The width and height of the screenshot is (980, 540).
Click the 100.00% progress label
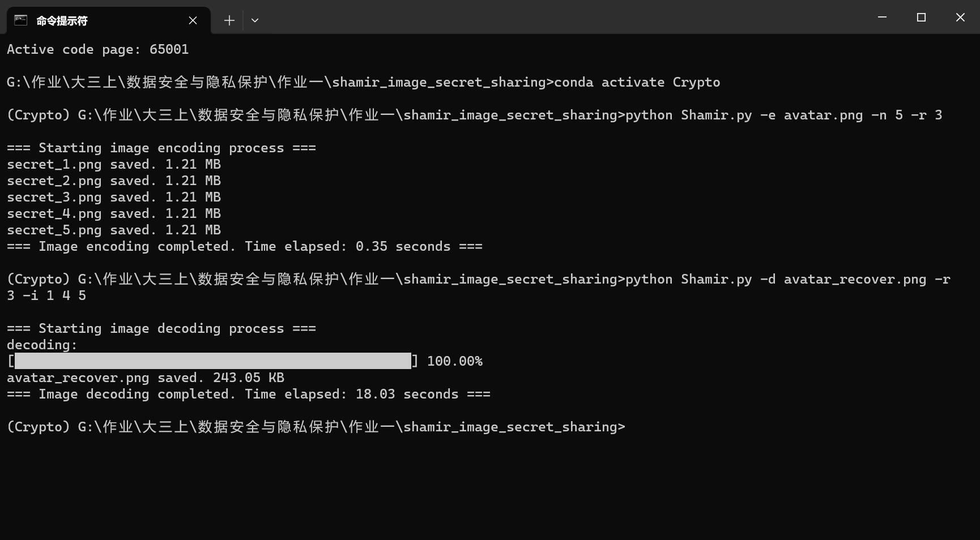[x=455, y=361]
